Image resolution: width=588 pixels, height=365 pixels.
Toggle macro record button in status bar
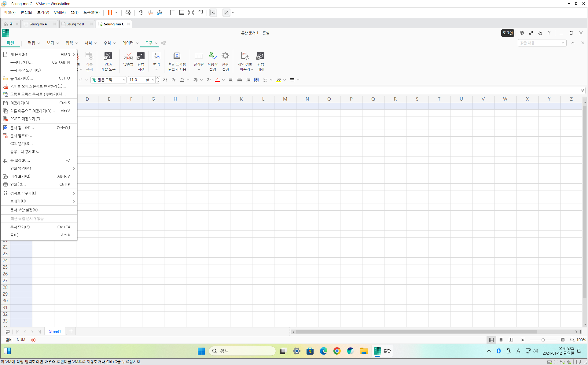(x=33, y=340)
